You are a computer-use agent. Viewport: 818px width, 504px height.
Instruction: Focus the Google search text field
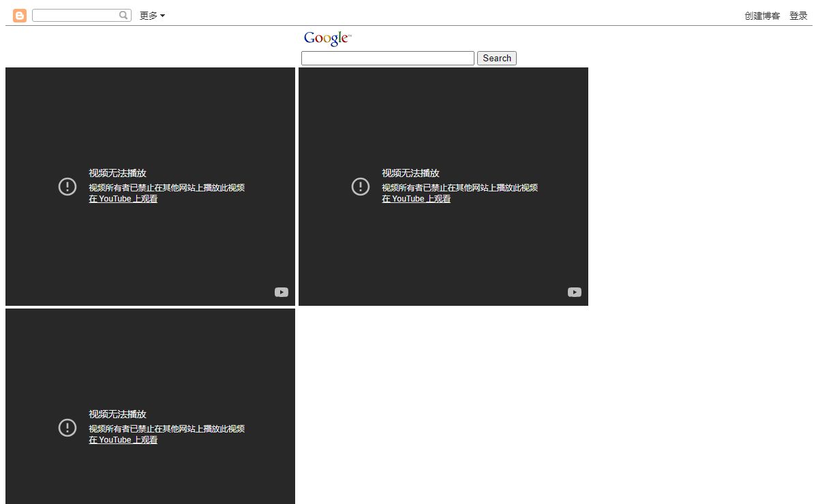(x=388, y=59)
